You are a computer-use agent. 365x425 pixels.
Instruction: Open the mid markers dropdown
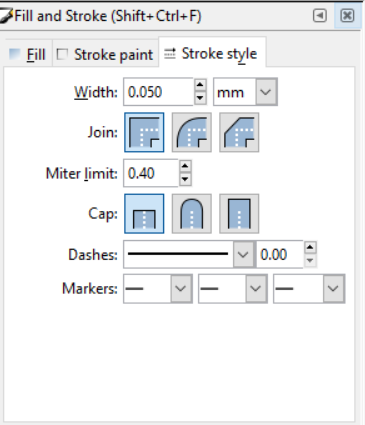click(x=233, y=289)
